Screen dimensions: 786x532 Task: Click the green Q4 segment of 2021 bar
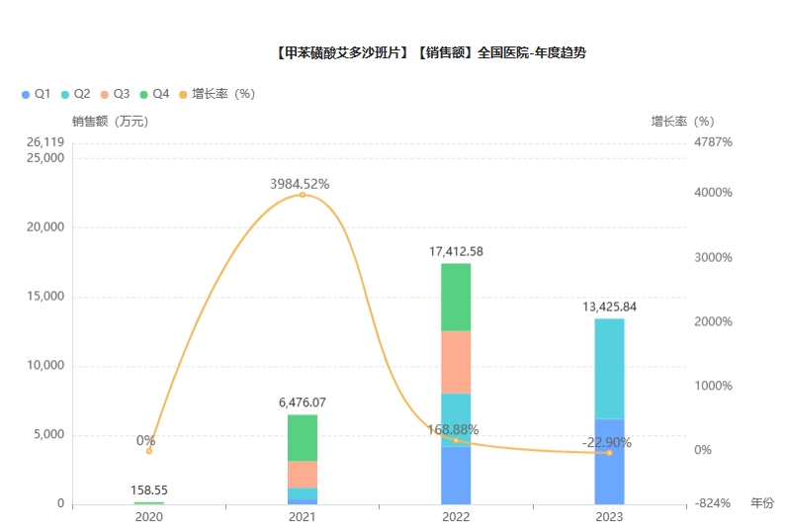303,437
